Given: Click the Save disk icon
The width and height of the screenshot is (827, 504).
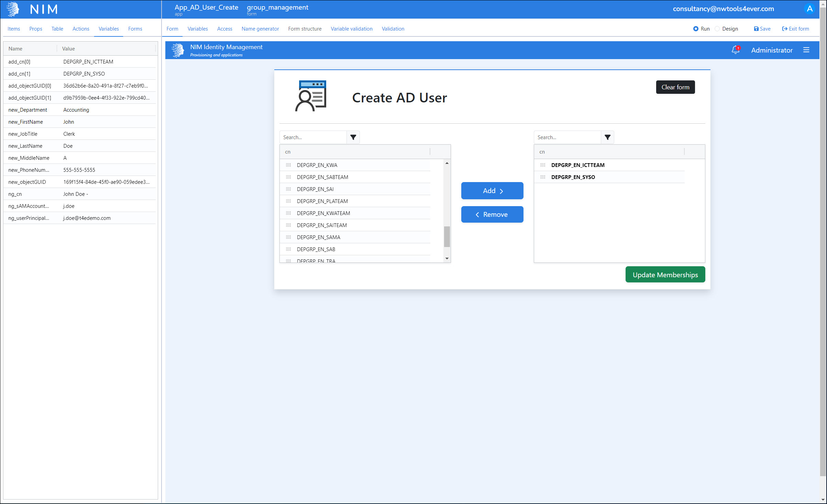Looking at the screenshot, I should click(x=756, y=29).
